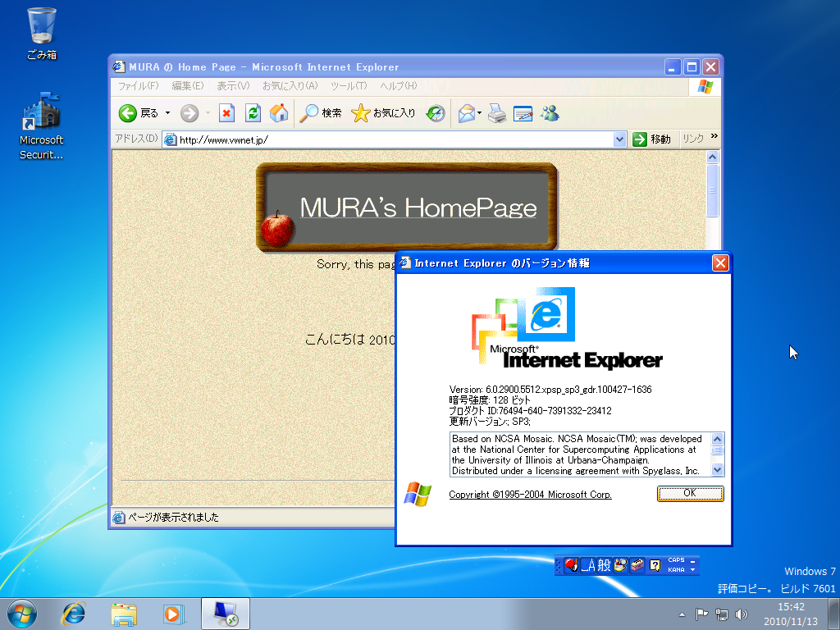
Task: Open the Microsoft Security desktop shortcut
Action: tap(41, 126)
